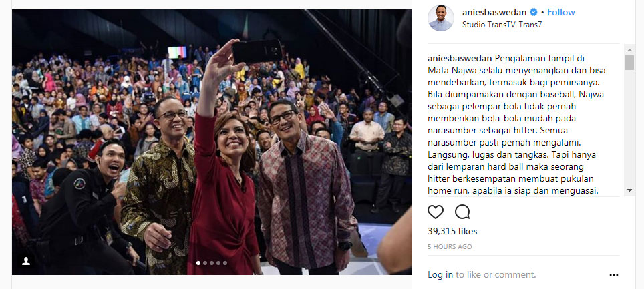
Task: Select the third carousel dot
Action: (x=212, y=263)
